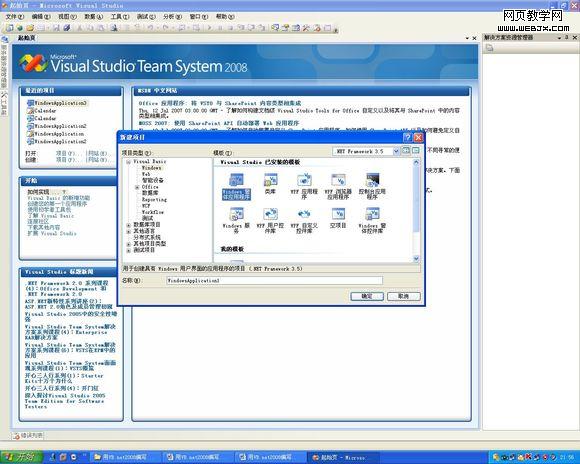Open the 文件 (File) menu
This screenshot has width=580, height=464.
point(15,17)
